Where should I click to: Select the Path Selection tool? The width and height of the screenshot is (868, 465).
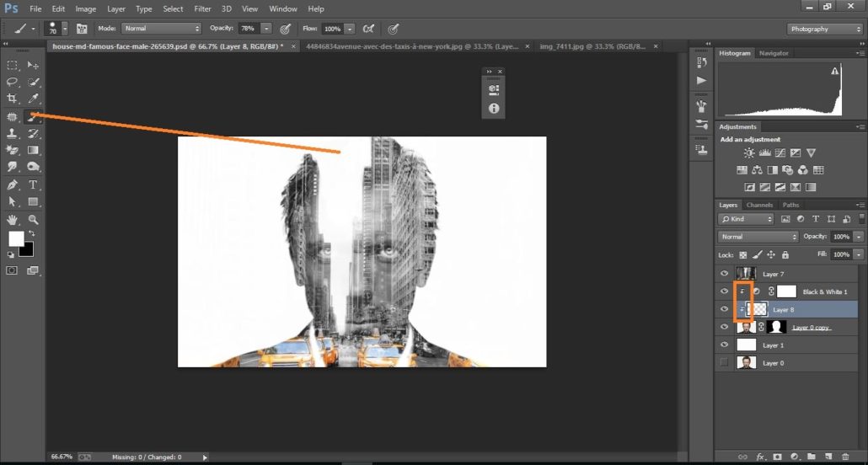(x=12, y=201)
